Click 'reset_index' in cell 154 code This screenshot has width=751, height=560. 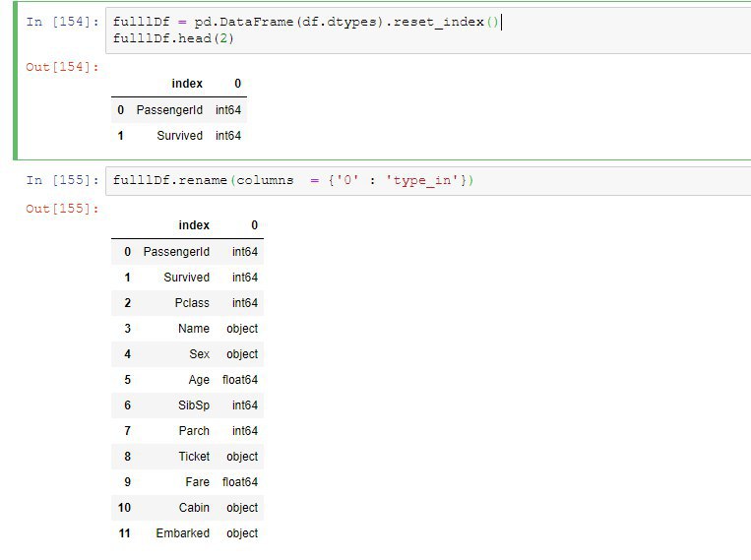coord(438,22)
